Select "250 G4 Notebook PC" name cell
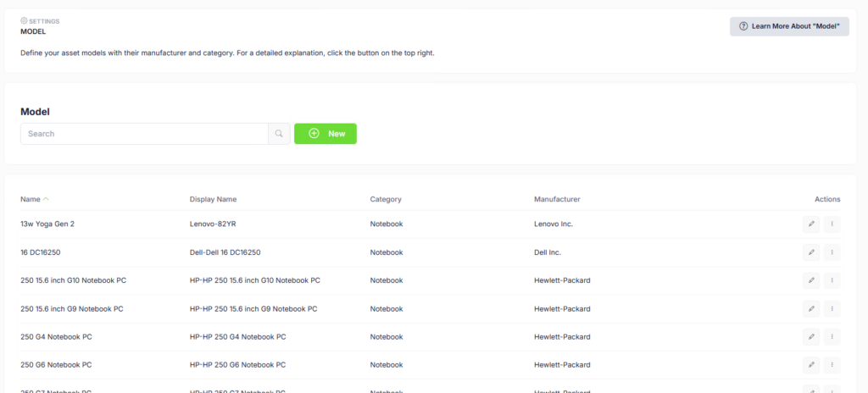The height and width of the screenshot is (393, 868). pos(56,337)
